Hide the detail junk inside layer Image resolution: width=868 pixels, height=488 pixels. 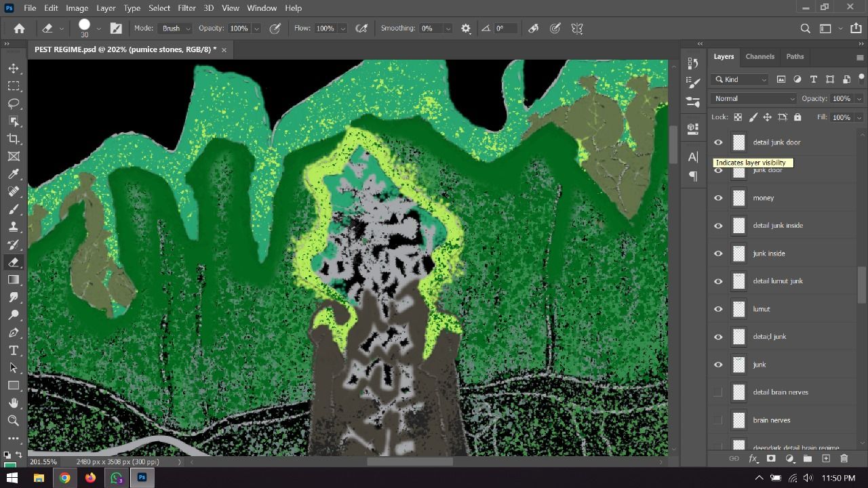pyautogui.click(x=718, y=226)
